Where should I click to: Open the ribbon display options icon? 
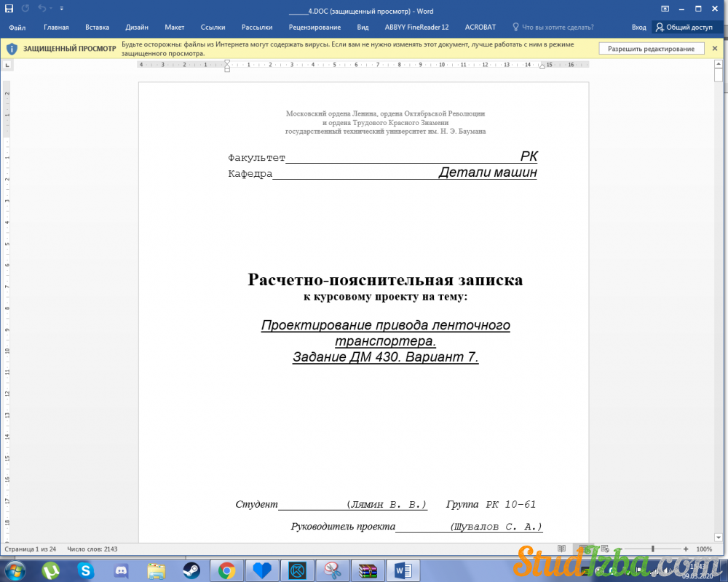pyautogui.click(x=665, y=9)
